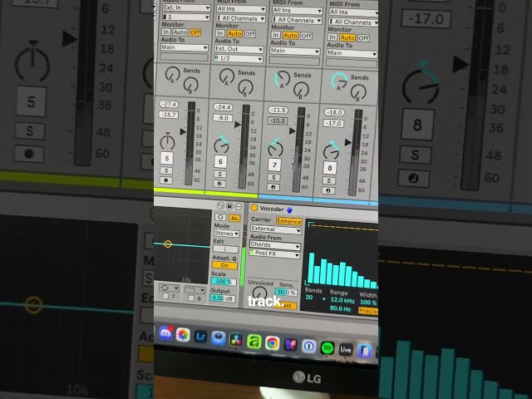
Task: Toggle Adapt. Q On button
Action: pos(224,265)
